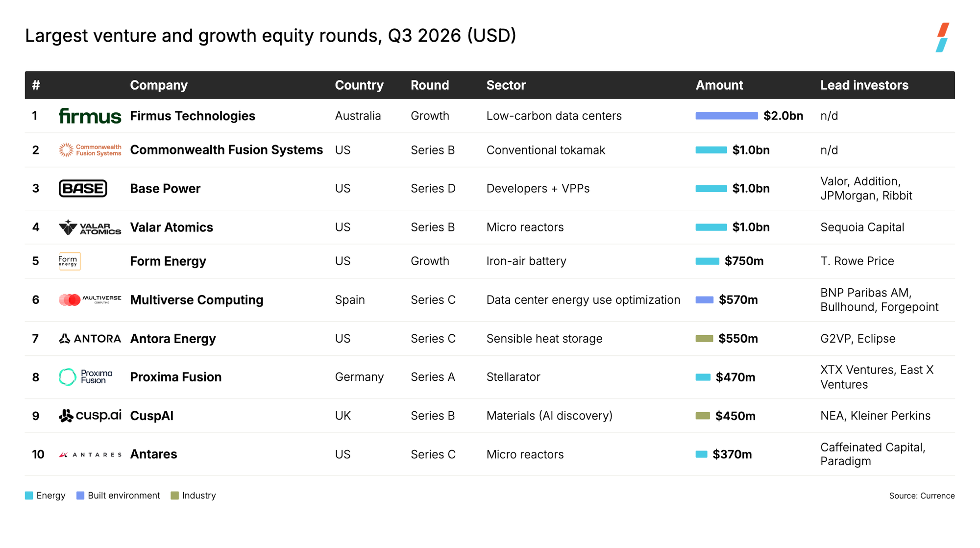Click the Sector column header
This screenshot has height=548, width=980.
point(506,85)
